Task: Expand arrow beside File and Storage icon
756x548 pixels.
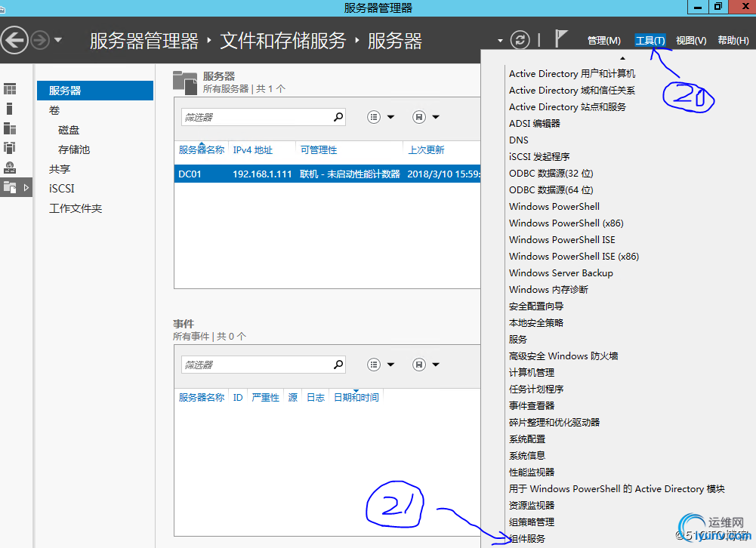Action: [x=26, y=187]
